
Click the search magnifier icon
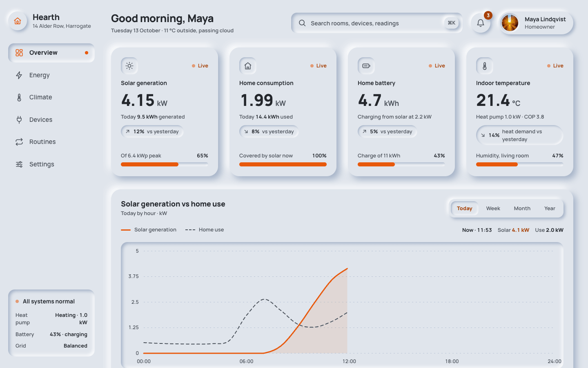(302, 23)
